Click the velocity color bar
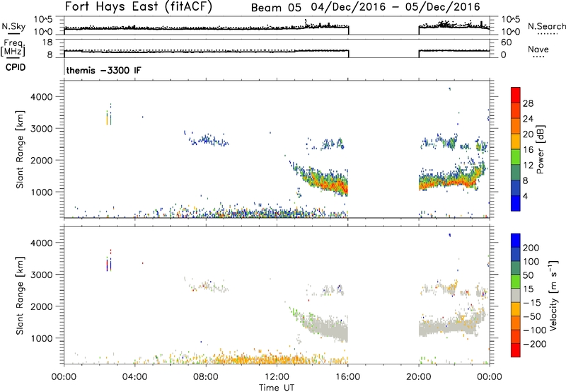This screenshot has width=566, height=392. point(516,295)
